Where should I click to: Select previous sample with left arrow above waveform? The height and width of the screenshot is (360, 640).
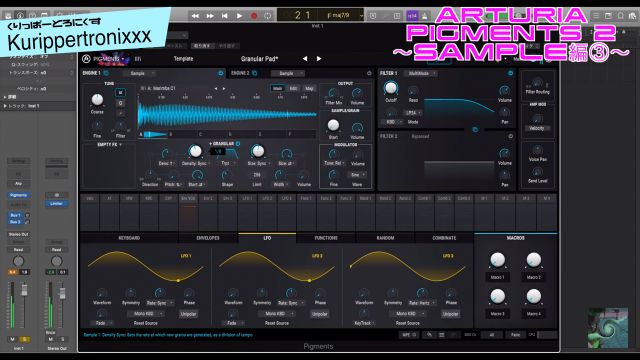pos(216,88)
